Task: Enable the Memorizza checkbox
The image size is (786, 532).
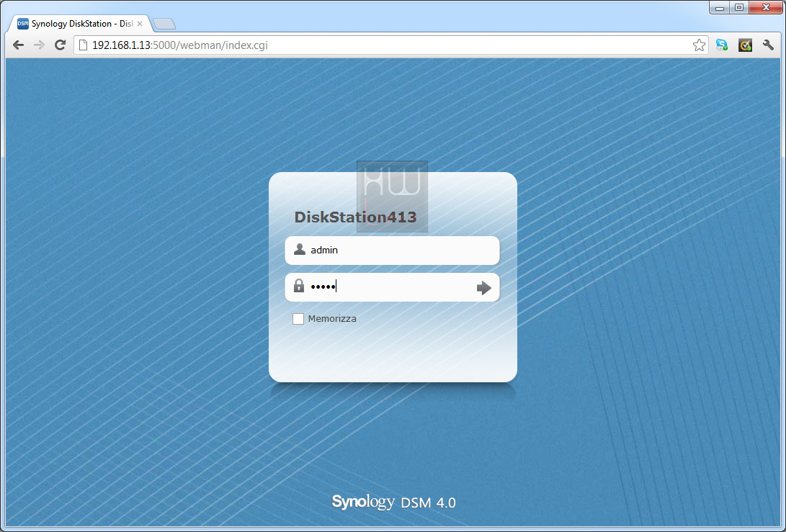Action: tap(298, 319)
